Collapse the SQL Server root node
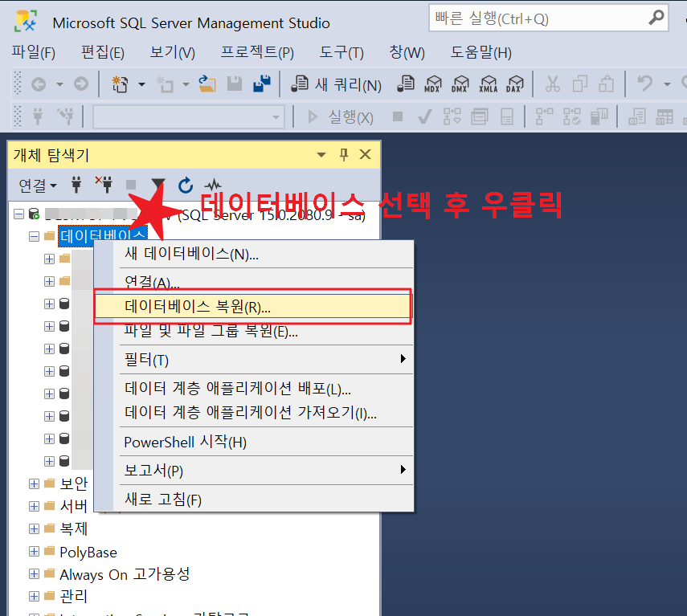The height and width of the screenshot is (616, 687). 18,214
